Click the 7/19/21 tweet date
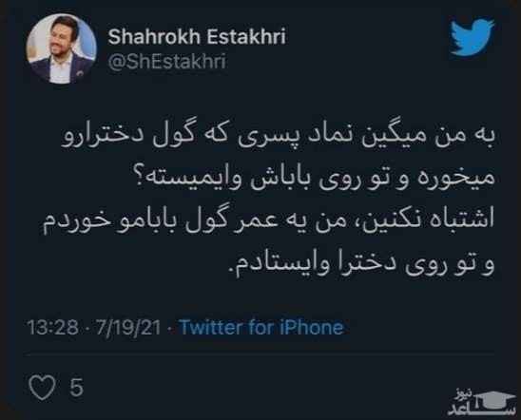 128,328
